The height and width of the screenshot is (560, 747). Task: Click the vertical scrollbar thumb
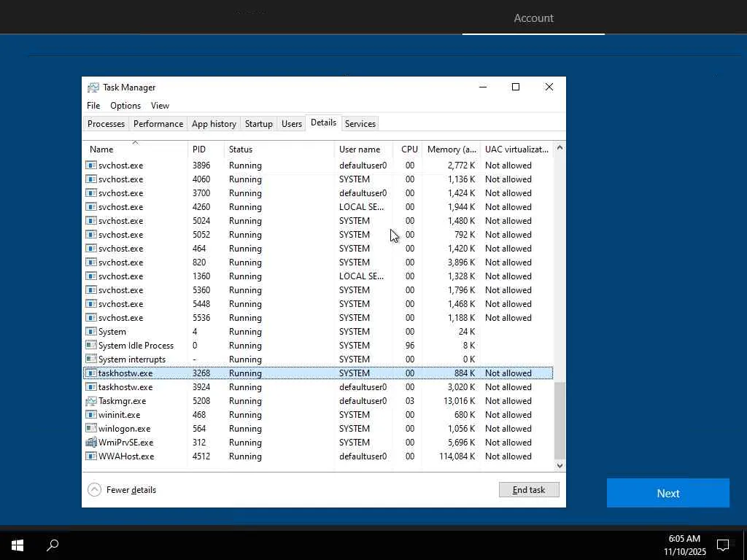pyautogui.click(x=560, y=420)
